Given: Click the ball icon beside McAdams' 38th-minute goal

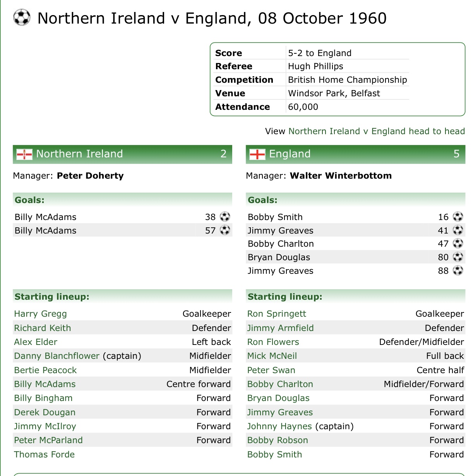Looking at the screenshot, I should pos(225,217).
